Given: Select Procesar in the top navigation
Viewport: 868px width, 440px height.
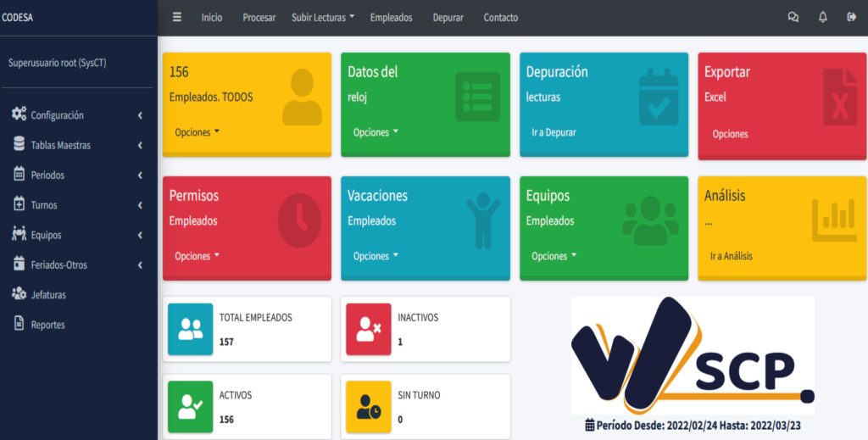Looking at the screenshot, I should 259,18.
